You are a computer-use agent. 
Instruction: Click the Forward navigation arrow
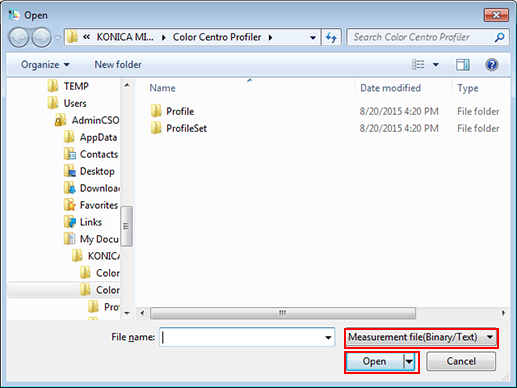41,37
